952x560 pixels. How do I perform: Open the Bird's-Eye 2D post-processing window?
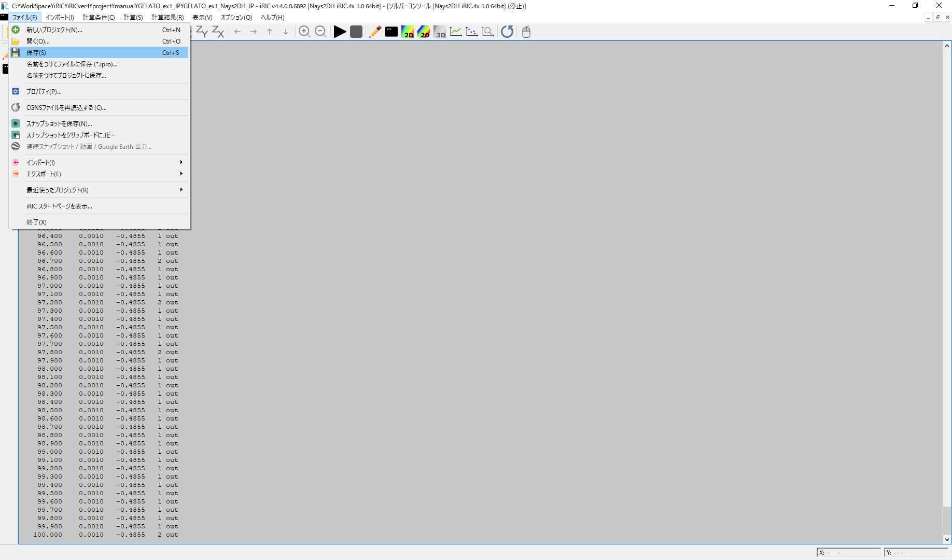(x=424, y=32)
